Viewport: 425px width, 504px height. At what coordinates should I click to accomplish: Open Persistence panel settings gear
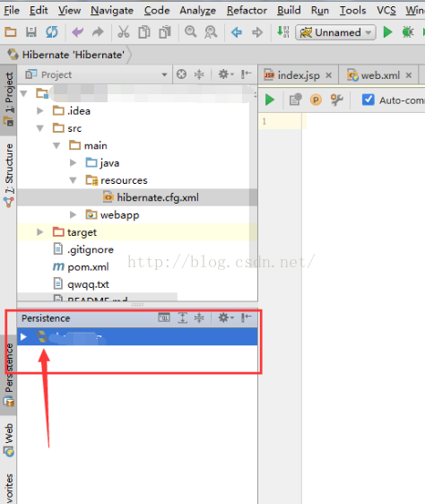(x=226, y=317)
